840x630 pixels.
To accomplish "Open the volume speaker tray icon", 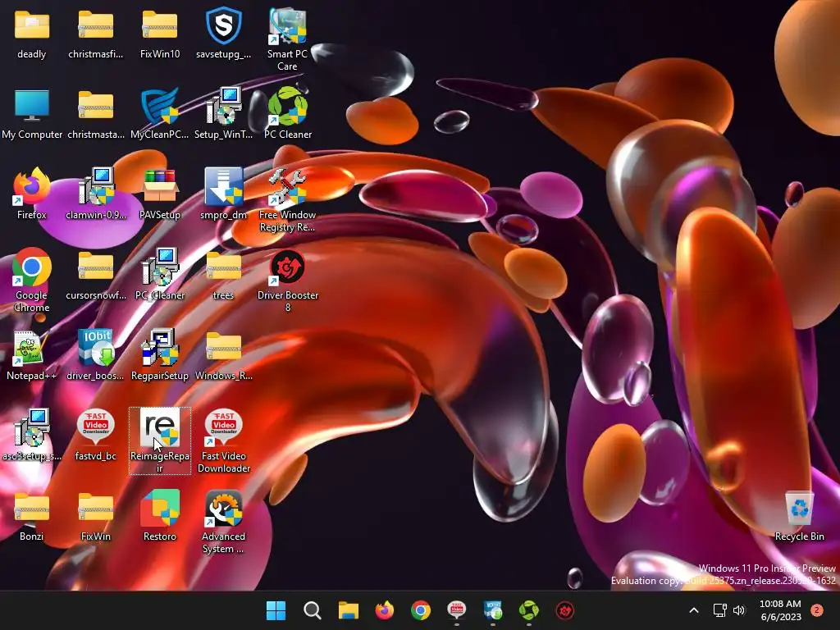I will click(739, 610).
